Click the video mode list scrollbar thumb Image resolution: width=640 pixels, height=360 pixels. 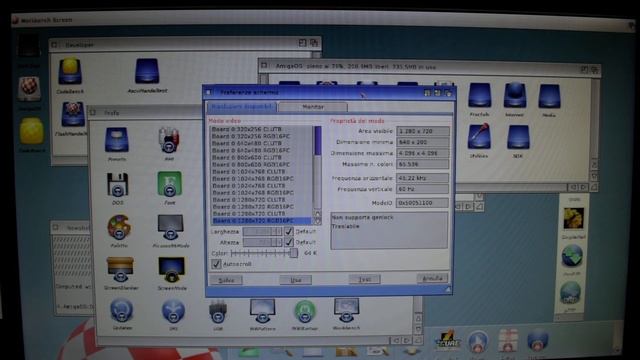(318, 140)
